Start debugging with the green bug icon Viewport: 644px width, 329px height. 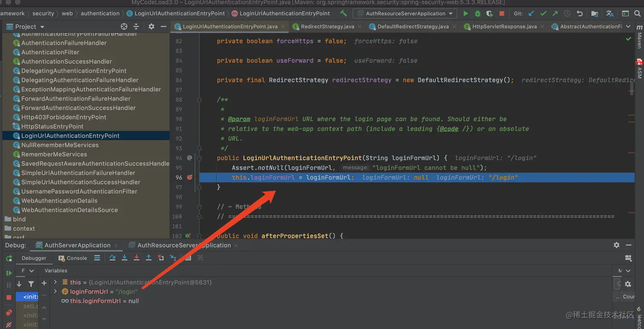click(477, 14)
